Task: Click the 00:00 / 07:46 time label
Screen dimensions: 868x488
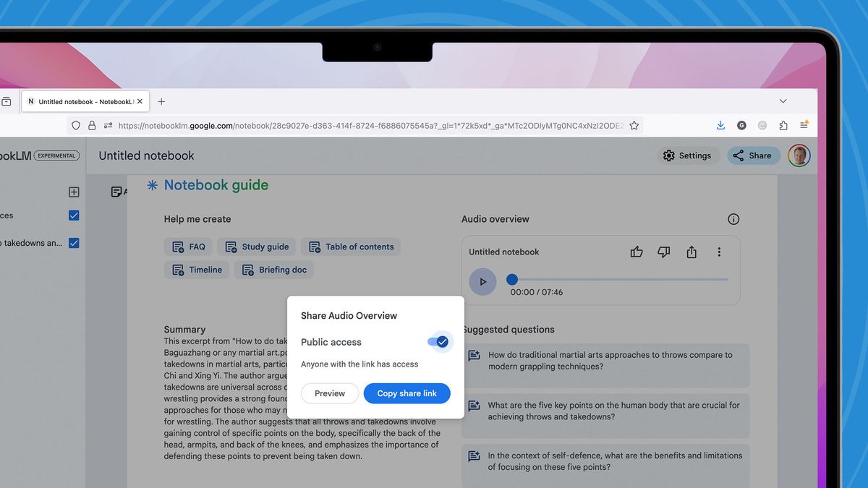Action: (x=536, y=292)
